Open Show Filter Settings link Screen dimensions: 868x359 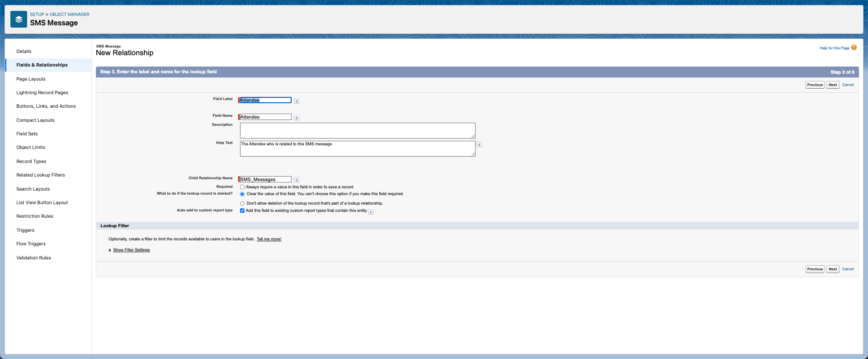131,250
